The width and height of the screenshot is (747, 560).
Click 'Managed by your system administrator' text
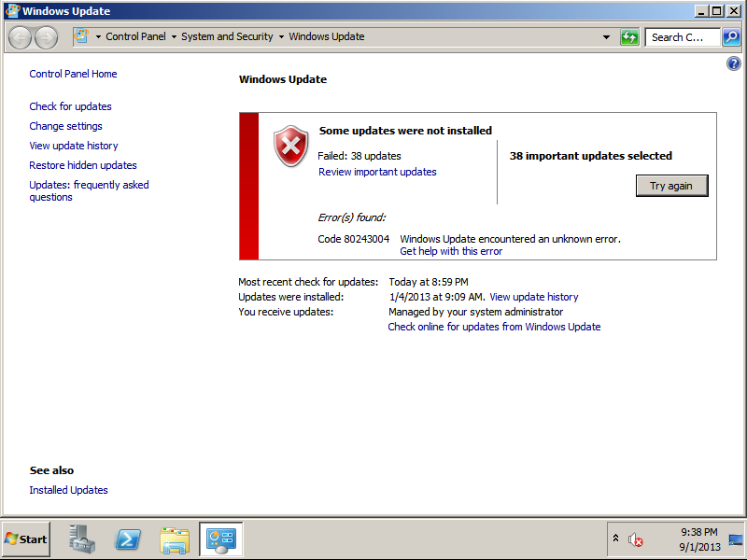point(476,312)
